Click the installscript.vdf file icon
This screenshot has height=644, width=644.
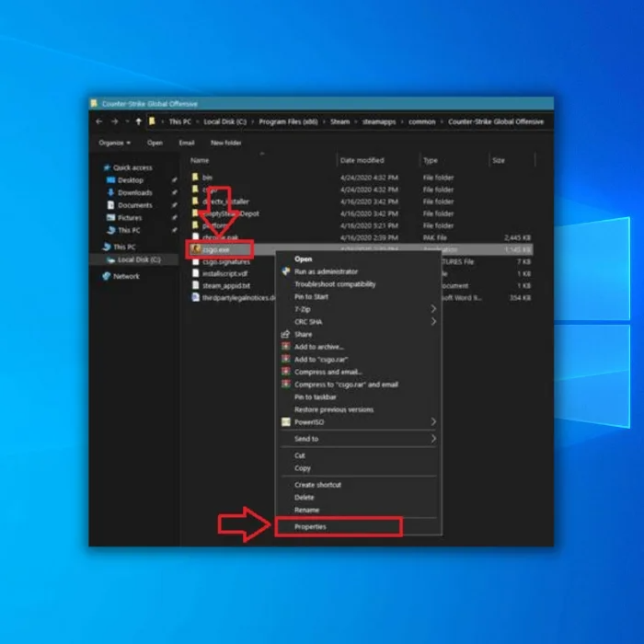pyautogui.click(x=195, y=273)
